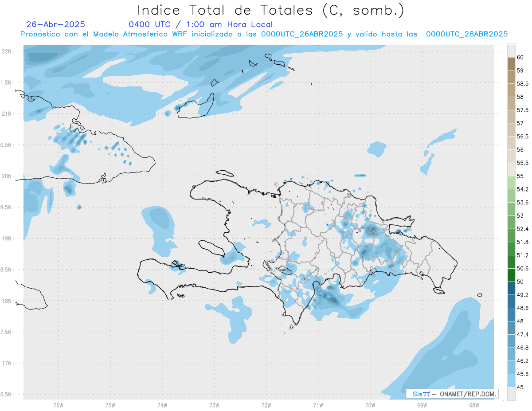
Task: Click the '18N' latitude label
Action: click(7, 301)
